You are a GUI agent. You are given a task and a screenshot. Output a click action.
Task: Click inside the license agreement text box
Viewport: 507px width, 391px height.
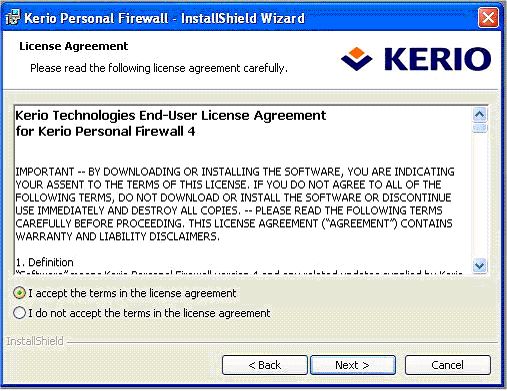(243, 190)
